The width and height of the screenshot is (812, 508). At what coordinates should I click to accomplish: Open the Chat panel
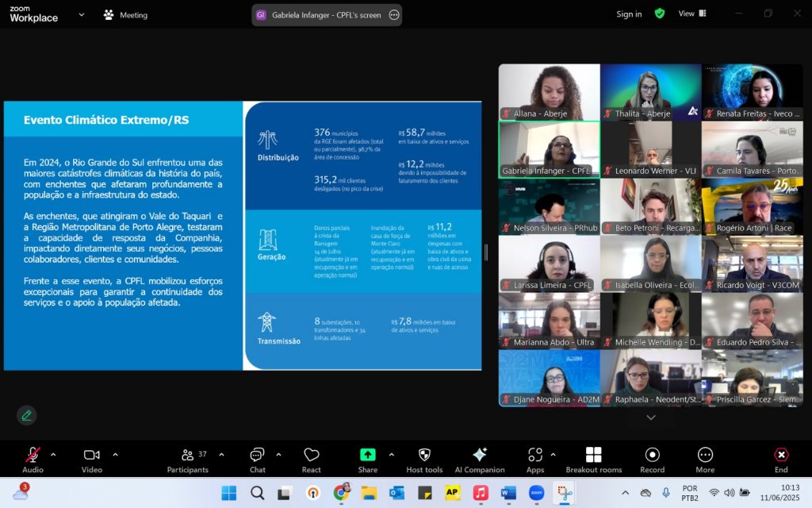tap(257, 459)
